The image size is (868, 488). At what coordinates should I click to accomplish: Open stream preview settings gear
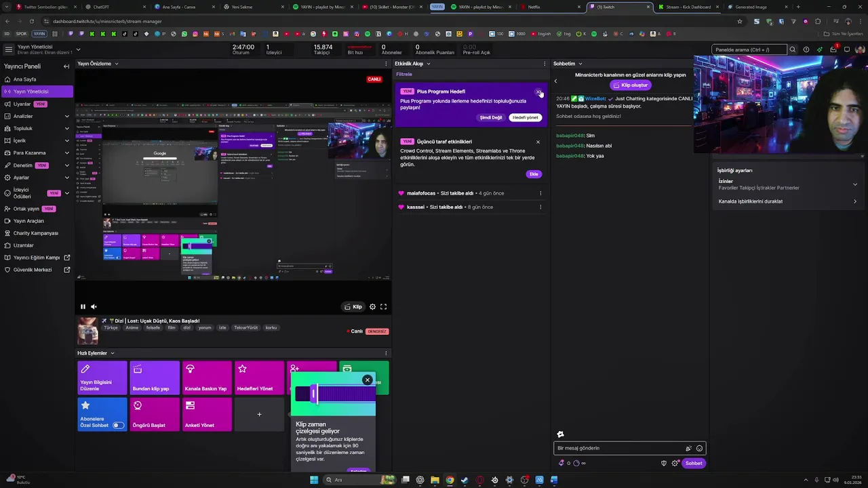372,307
